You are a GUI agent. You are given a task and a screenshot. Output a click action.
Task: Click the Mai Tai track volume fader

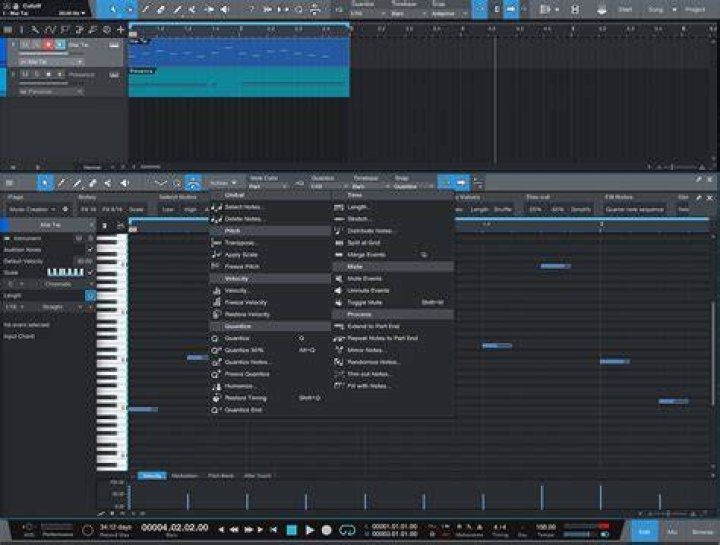click(x=44, y=53)
